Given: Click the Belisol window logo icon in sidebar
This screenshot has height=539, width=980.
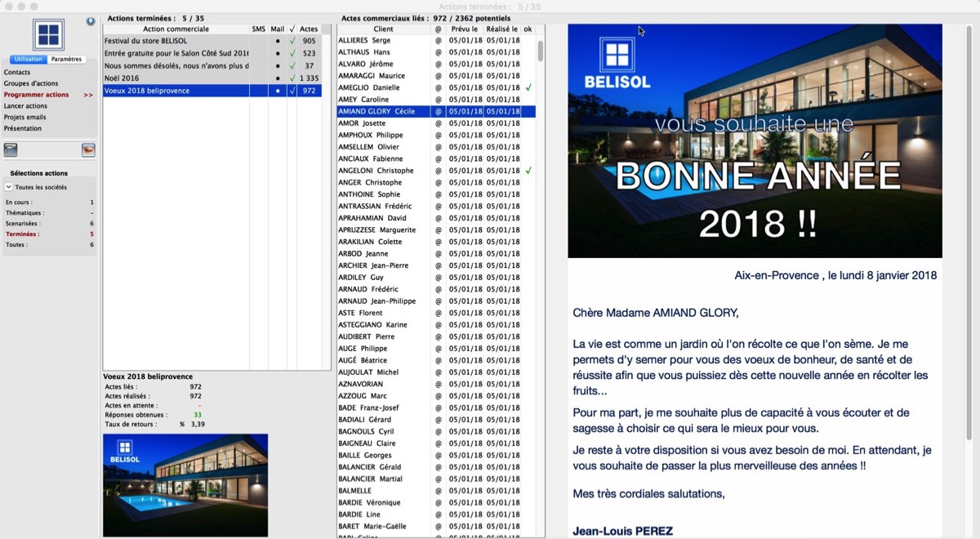Looking at the screenshot, I should [48, 35].
